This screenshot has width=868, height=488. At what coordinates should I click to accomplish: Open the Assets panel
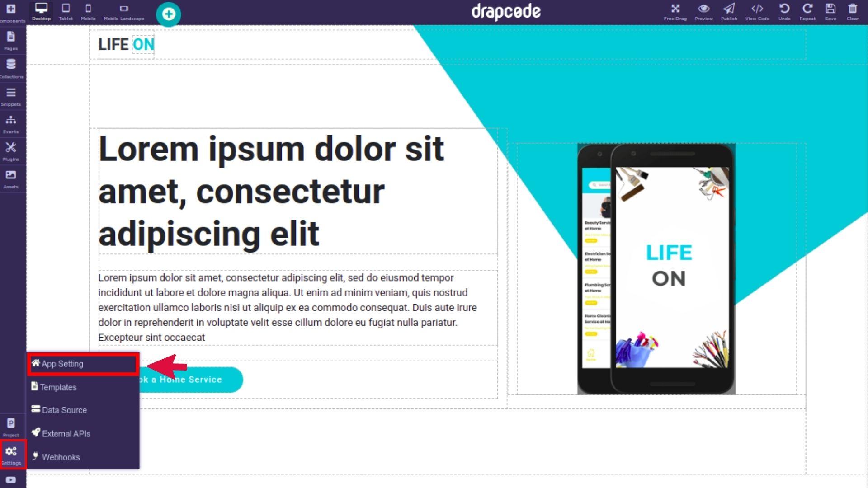click(11, 179)
